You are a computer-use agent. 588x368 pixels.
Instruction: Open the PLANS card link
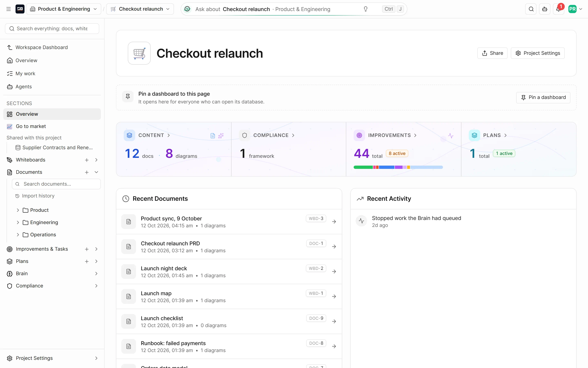(495, 135)
